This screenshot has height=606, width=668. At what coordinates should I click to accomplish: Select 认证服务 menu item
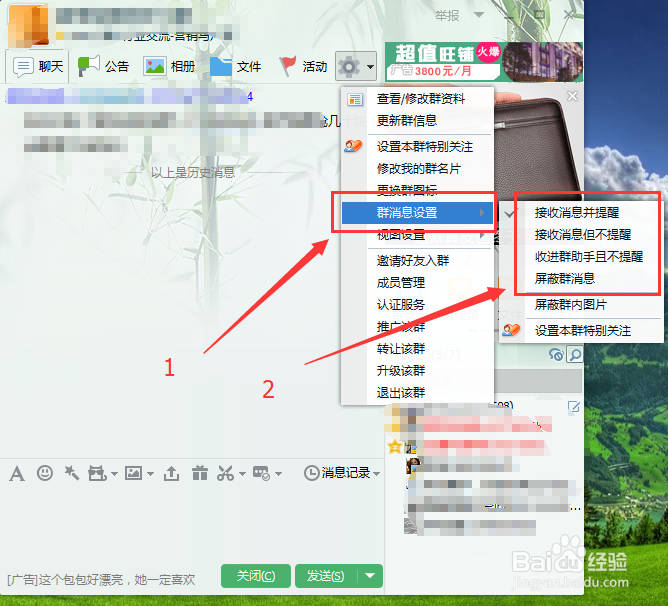coord(418,304)
